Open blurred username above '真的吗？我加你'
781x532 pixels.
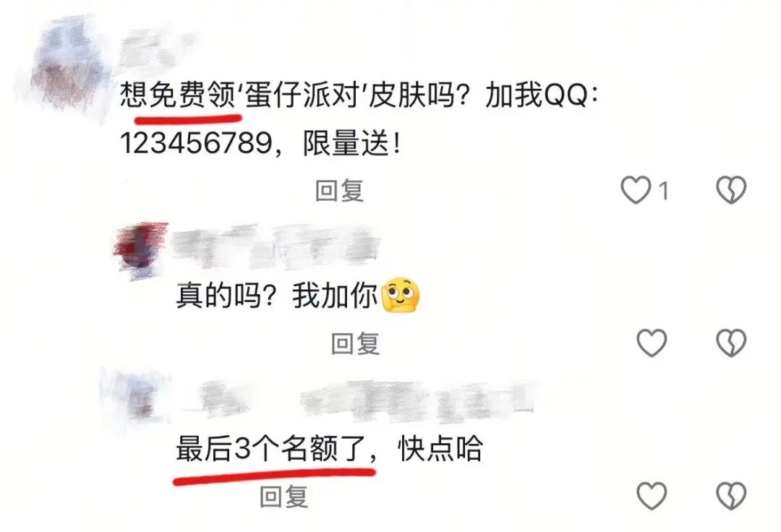[276, 245]
